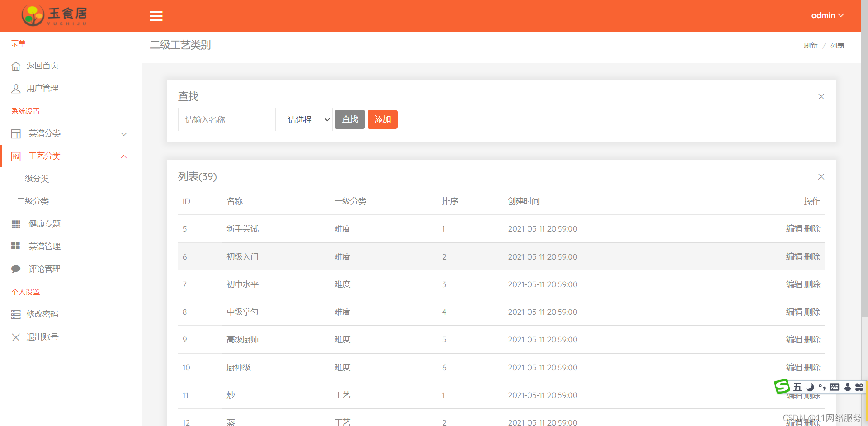Focus the 请输入名称 search input field
The width and height of the screenshot is (868, 426).
coord(226,120)
